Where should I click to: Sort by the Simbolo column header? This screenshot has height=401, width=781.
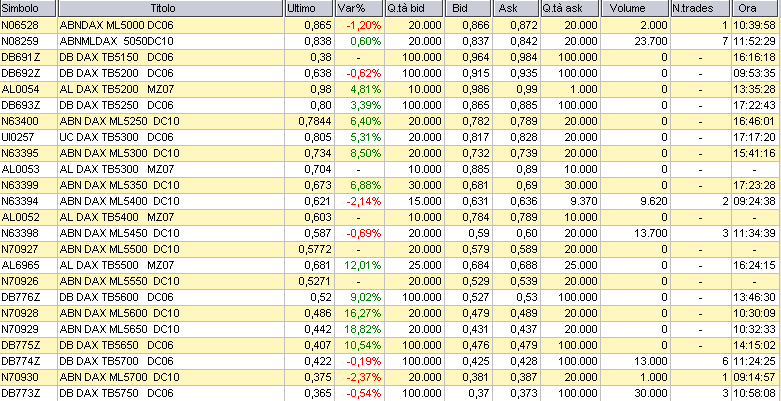[27, 8]
